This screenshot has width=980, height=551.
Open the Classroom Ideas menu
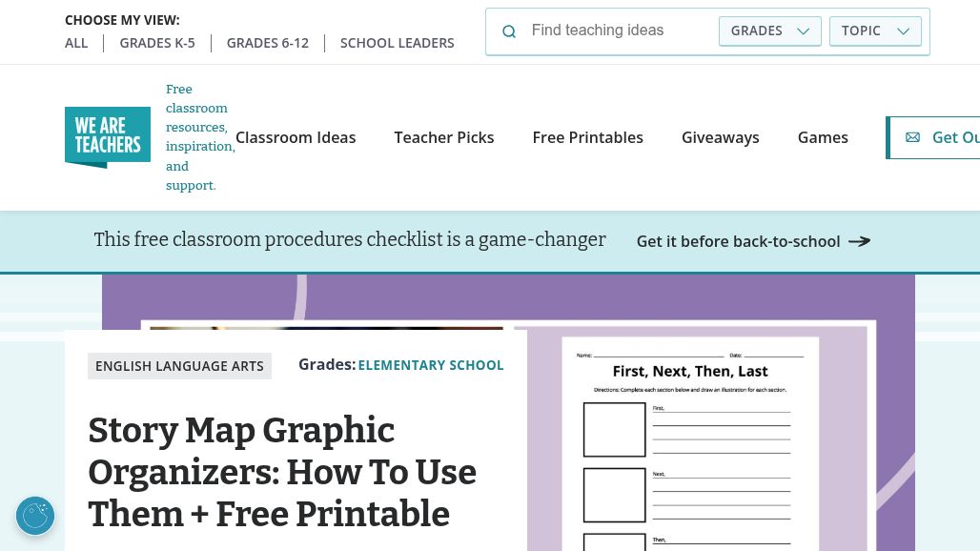(296, 137)
